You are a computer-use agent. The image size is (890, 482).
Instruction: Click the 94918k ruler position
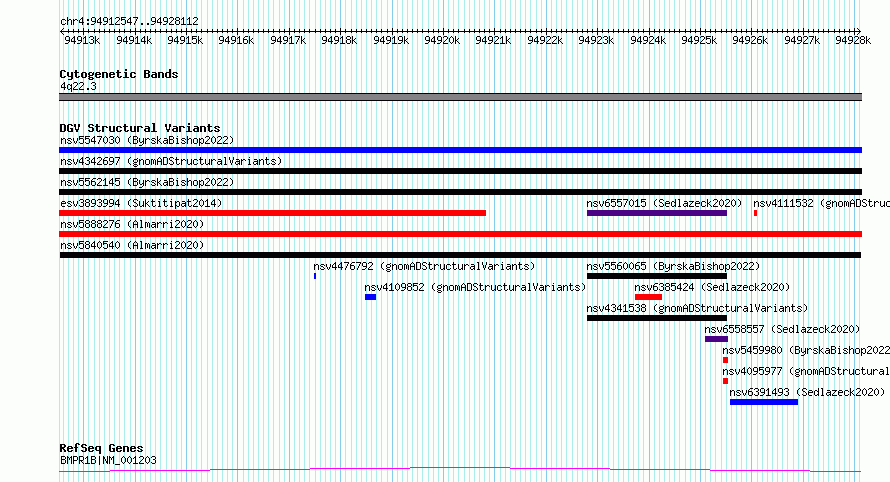click(x=339, y=40)
